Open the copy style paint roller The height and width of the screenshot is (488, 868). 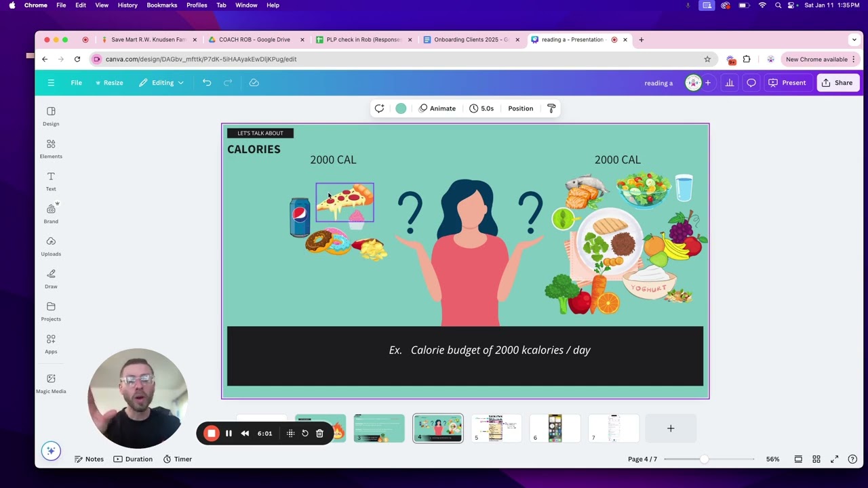click(551, 108)
